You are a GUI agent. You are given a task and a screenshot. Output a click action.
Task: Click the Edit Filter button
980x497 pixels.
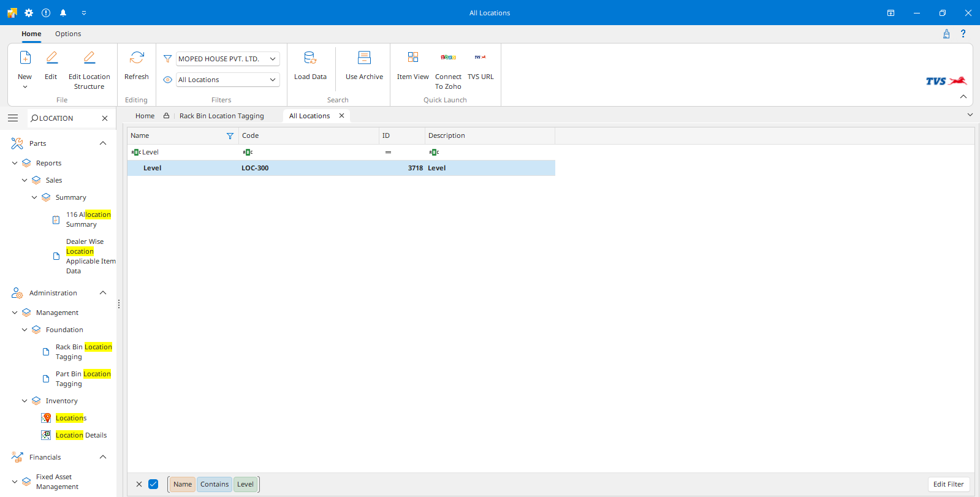click(x=948, y=484)
